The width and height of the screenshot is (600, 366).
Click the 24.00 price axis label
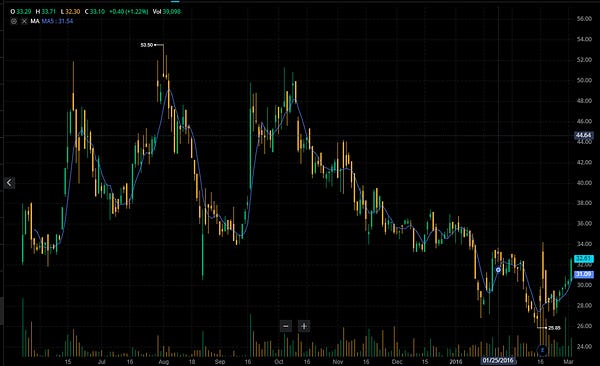pyautogui.click(x=584, y=346)
